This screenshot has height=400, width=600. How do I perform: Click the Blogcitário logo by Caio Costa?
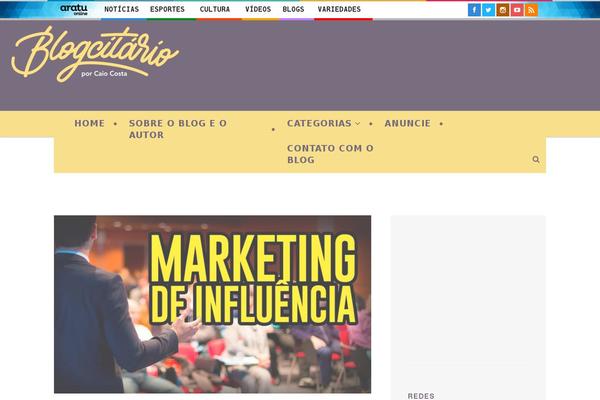click(x=95, y=54)
